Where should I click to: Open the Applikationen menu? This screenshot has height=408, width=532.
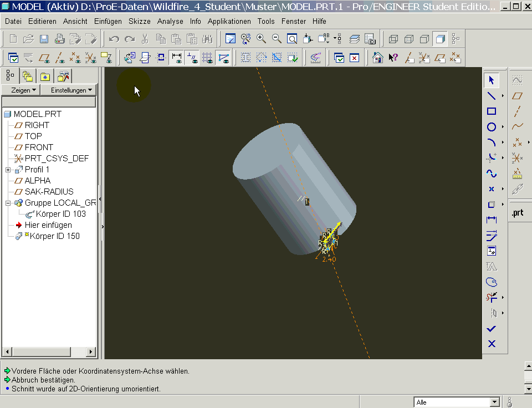pyautogui.click(x=229, y=22)
